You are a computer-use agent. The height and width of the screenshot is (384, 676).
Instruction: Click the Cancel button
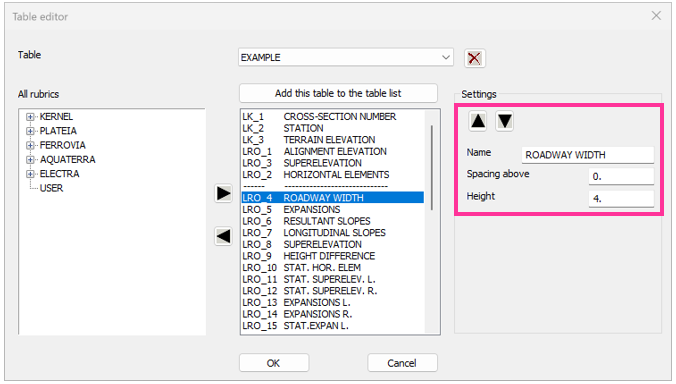[402, 363]
